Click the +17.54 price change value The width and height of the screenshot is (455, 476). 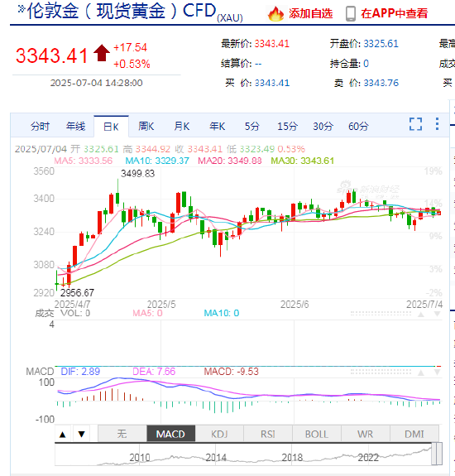coord(130,47)
